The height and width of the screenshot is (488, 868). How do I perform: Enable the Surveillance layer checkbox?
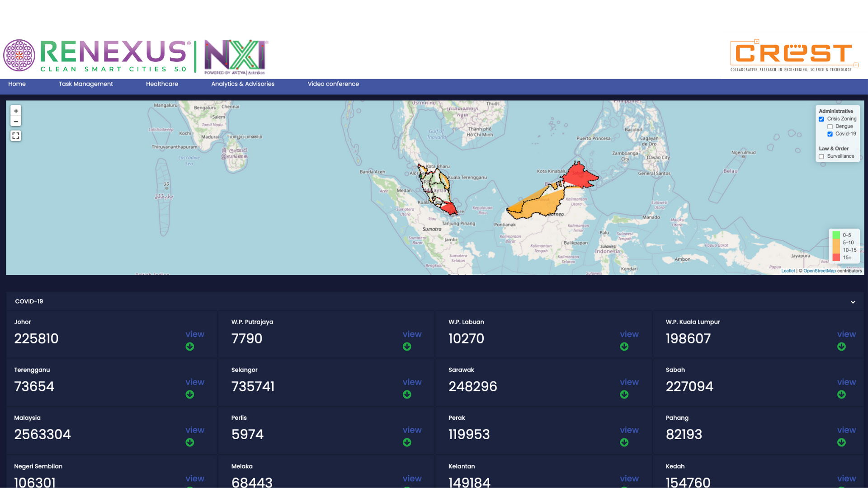tap(821, 157)
